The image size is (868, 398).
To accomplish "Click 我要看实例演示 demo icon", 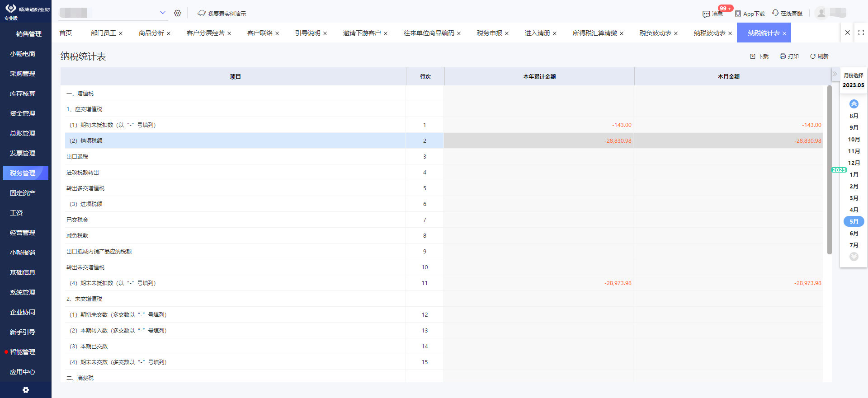I will (x=202, y=13).
